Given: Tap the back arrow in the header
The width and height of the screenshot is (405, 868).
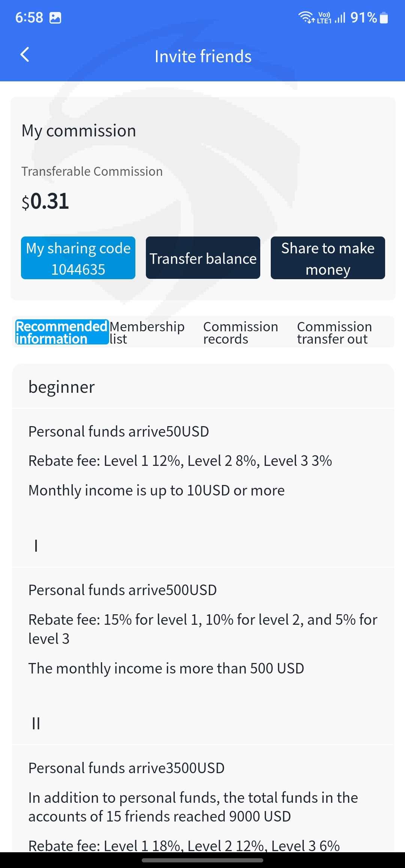Looking at the screenshot, I should click(x=25, y=55).
